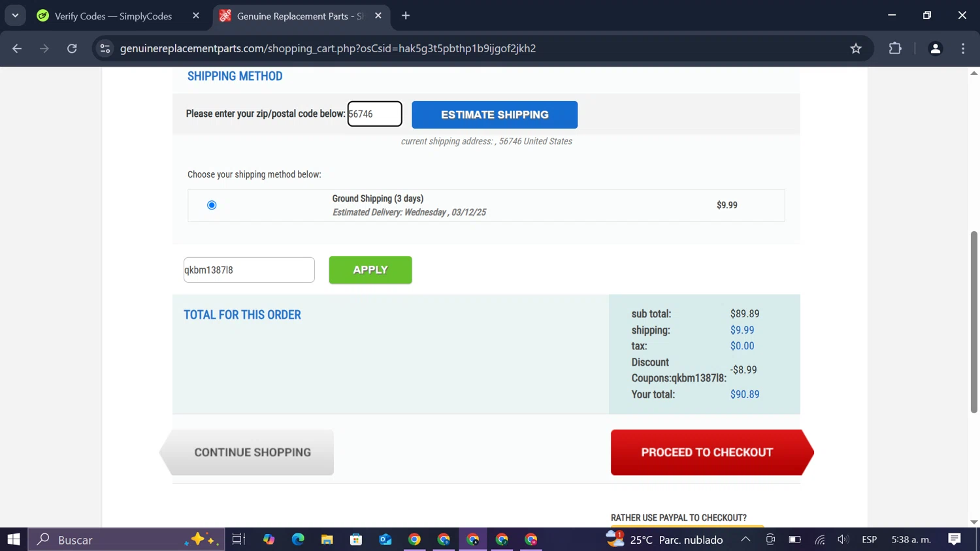Screen dimensions: 980x551
Task: Select the Ground Shipping radio button
Action: (212, 205)
